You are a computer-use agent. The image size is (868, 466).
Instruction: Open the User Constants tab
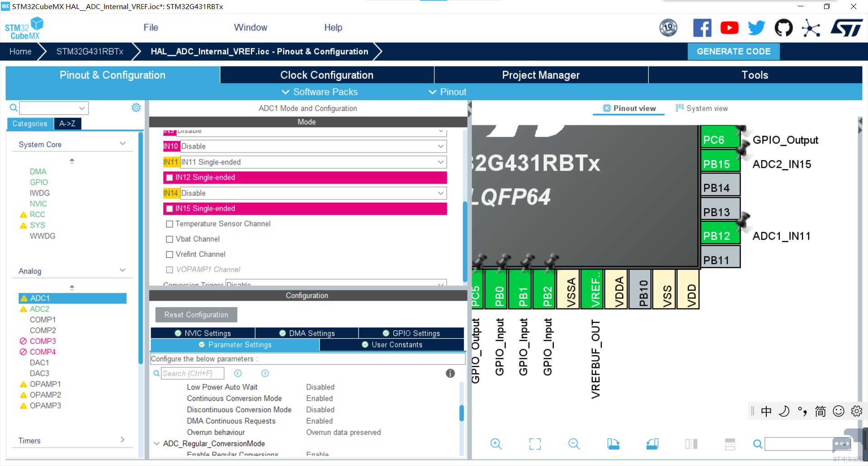point(392,345)
